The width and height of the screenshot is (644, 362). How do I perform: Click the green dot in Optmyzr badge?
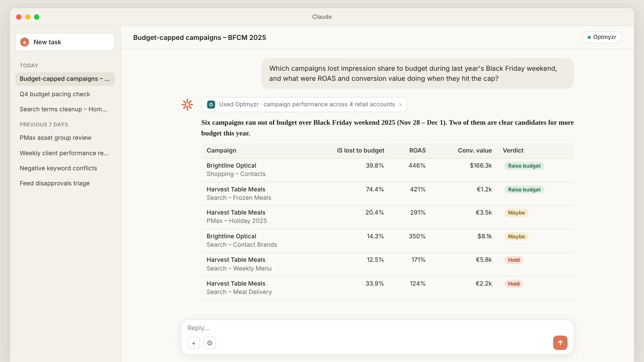coord(589,37)
